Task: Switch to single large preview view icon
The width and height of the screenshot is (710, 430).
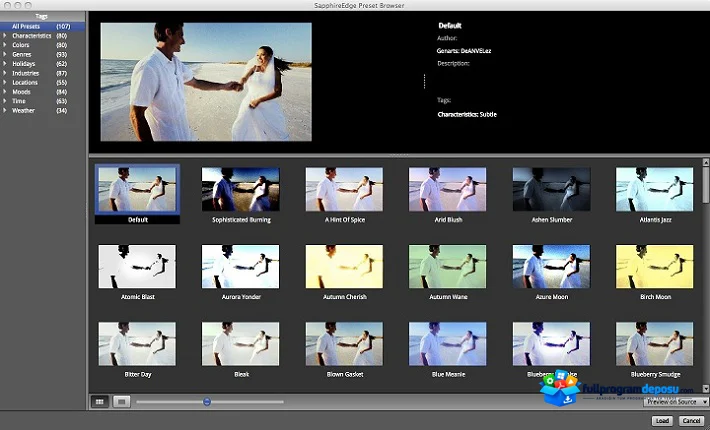Action: (x=121, y=401)
